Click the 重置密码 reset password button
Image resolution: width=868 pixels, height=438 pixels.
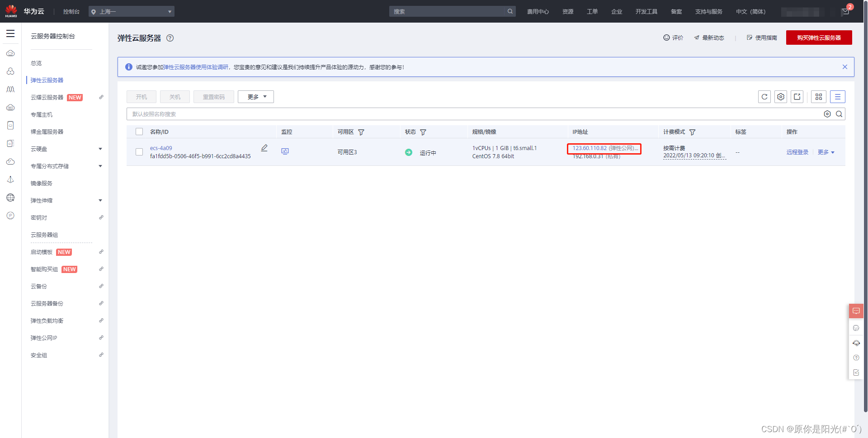coord(214,97)
